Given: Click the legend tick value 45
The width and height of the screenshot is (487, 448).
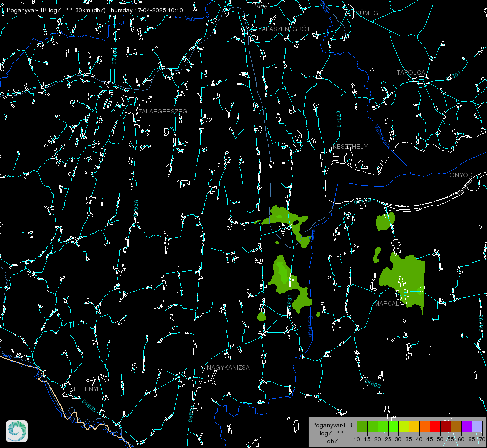Looking at the screenshot, I should [430, 439].
